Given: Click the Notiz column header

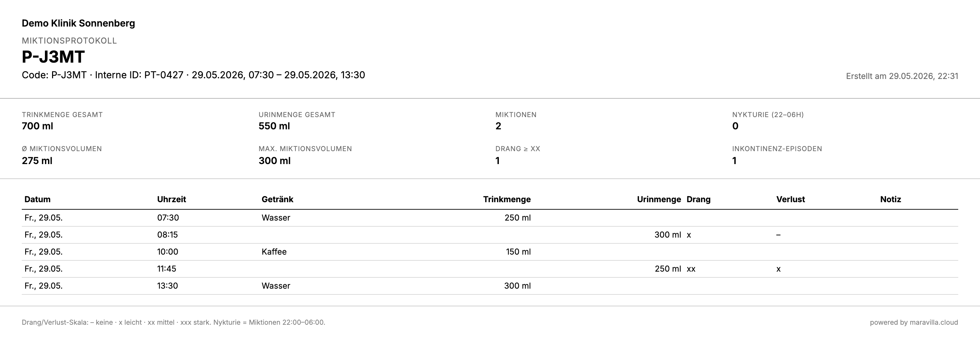Looking at the screenshot, I should pyautogui.click(x=891, y=199).
